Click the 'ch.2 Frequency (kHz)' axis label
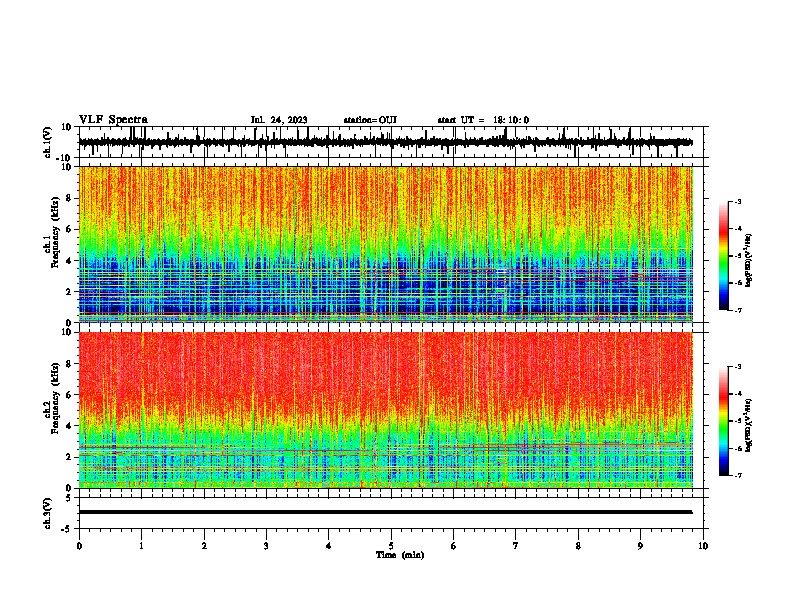This screenshot has width=792, height=612. [52, 398]
